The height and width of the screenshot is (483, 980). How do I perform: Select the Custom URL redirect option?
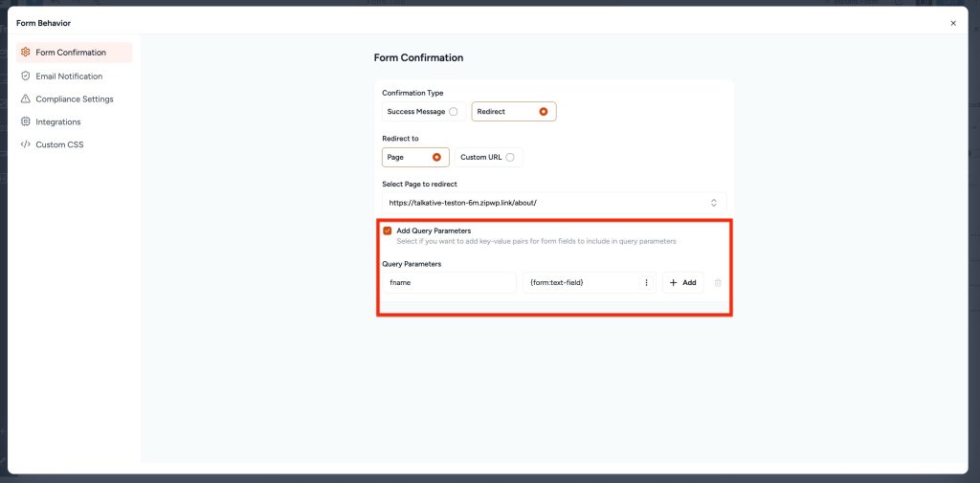[509, 158]
